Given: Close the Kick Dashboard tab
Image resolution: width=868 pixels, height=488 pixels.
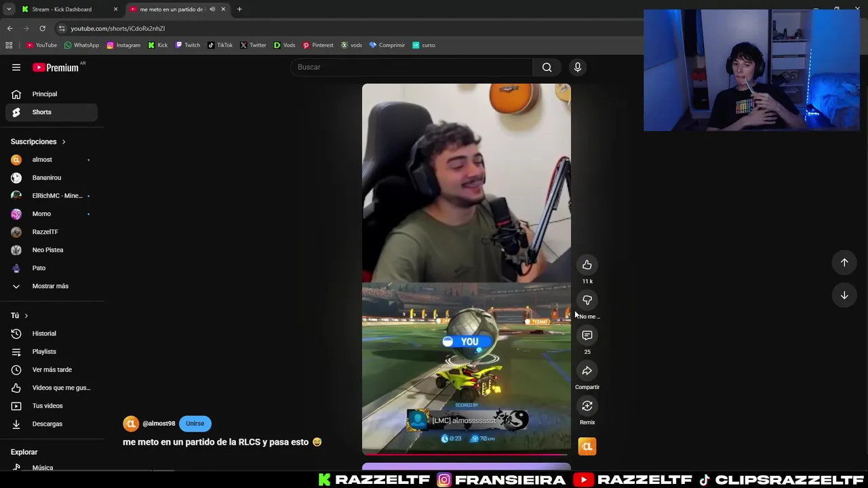Looking at the screenshot, I should tap(115, 9).
